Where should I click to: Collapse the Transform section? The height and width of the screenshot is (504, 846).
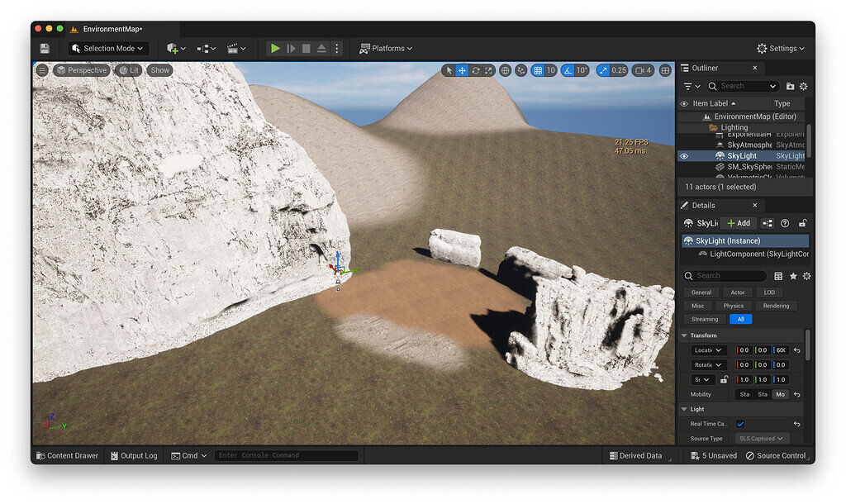click(684, 335)
